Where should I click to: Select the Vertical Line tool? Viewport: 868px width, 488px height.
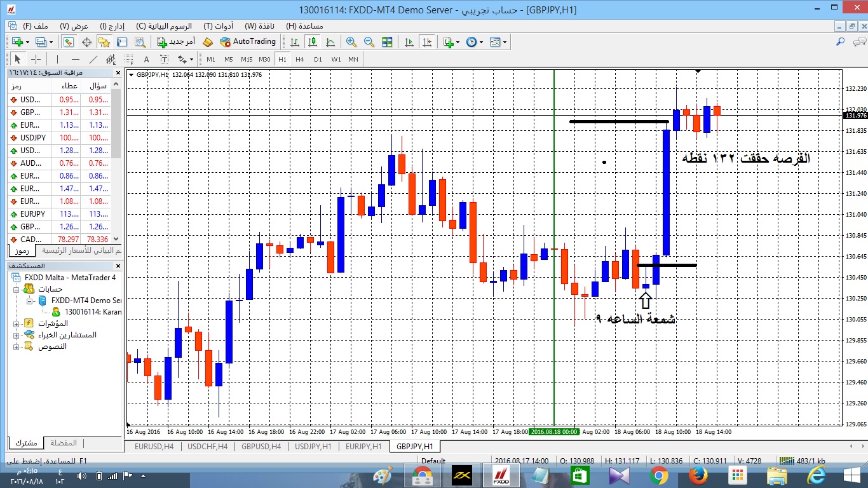click(x=58, y=59)
